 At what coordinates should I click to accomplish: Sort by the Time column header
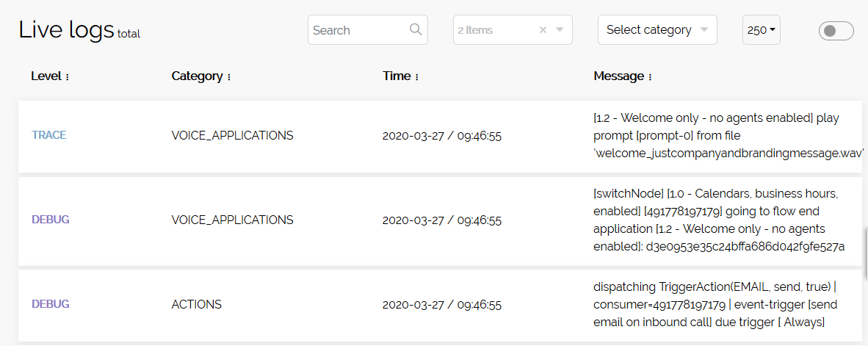(x=397, y=76)
